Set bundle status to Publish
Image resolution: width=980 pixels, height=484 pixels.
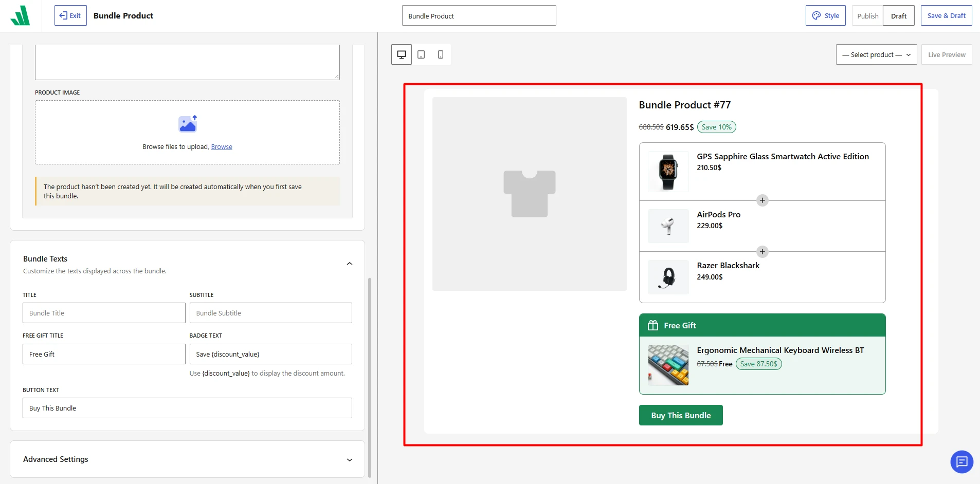pos(867,16)
